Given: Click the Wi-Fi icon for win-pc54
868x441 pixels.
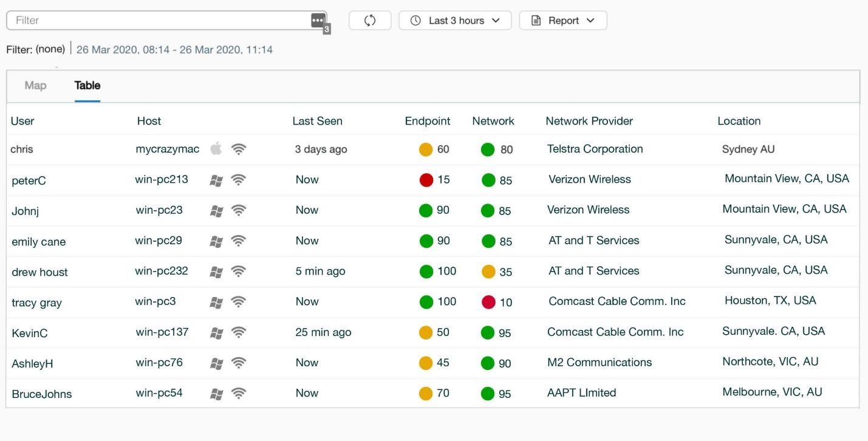Looking at the screenshot, I should (x=239, y=394).
